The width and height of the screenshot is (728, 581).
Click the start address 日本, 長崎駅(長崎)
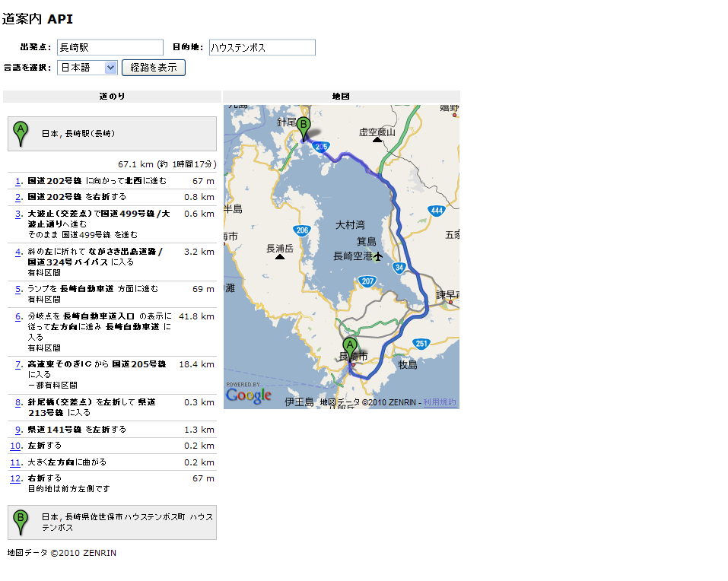(78, 134)
